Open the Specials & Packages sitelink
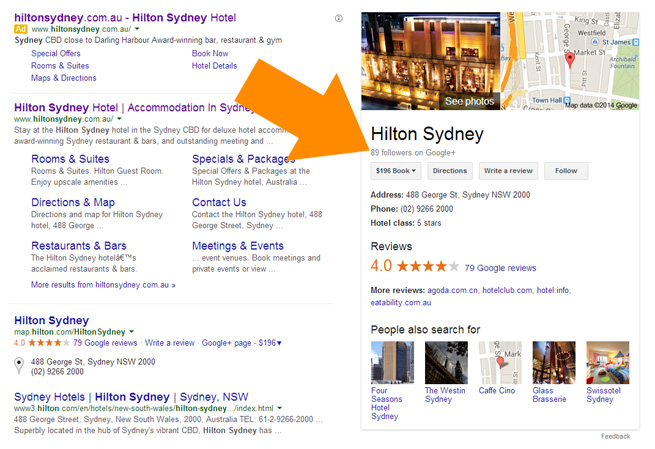 click(x=243, y=159)
